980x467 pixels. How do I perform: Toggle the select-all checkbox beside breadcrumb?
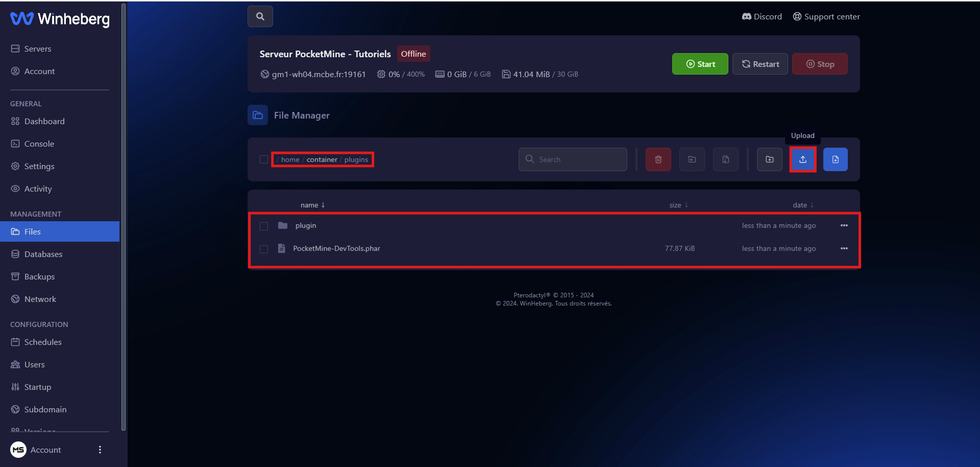pyautogui.click(x=264, y=159)
